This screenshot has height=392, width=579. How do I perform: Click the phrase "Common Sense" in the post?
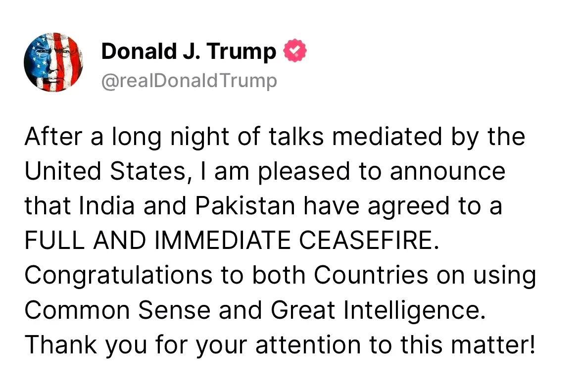pyautogui.click(x=117, y=310)
